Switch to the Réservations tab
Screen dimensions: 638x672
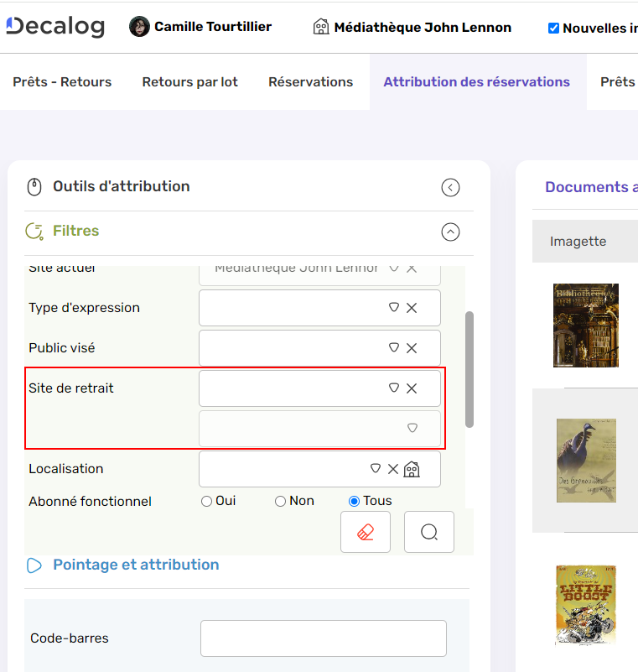click(x=310, y=82)
